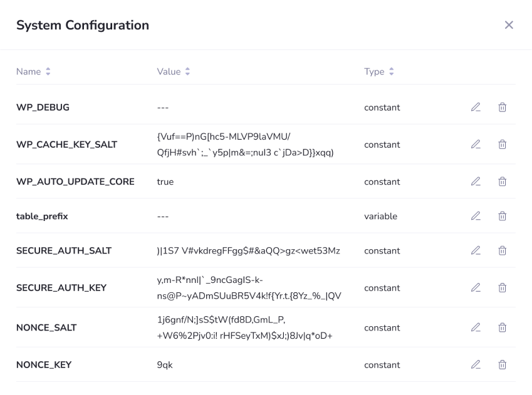Edit the WP_DEBUG constant
This screenshot has height=395, width=532.
click(476, 107)
